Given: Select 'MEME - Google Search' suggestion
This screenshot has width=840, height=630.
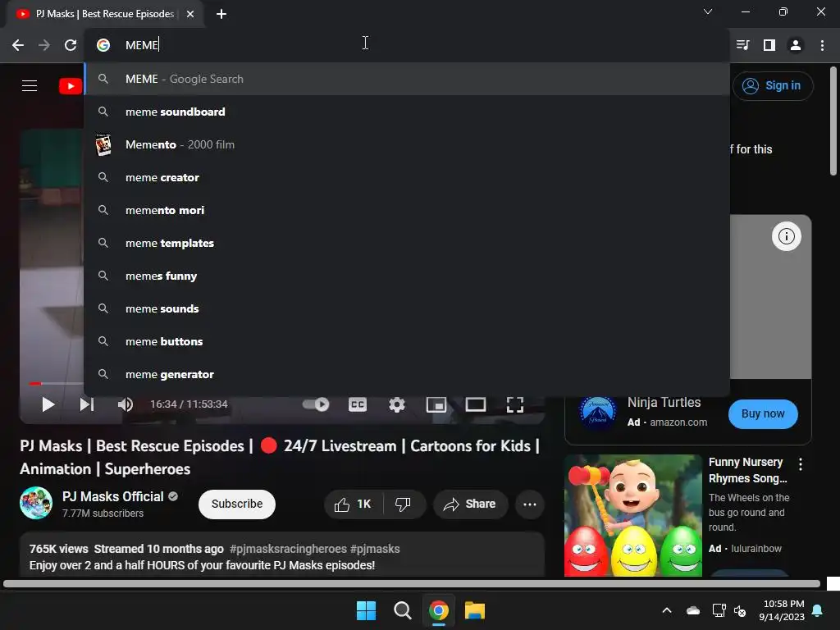Looking at the screenshot, I should coord(407,79).
